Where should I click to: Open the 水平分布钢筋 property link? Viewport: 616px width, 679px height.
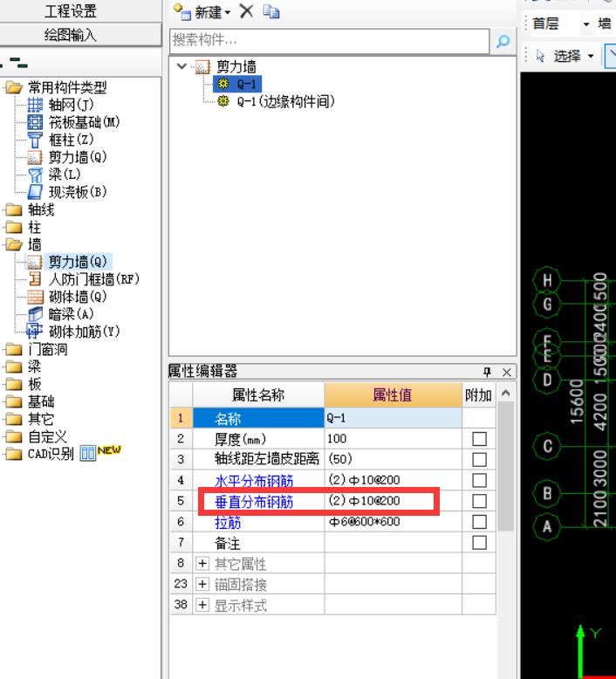click(x=254, y=481)
